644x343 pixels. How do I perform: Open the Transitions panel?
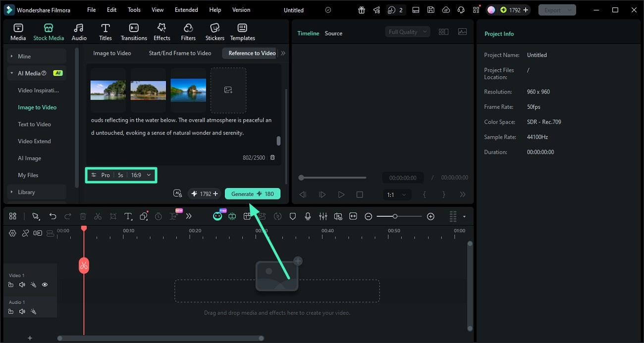[133, 31]
